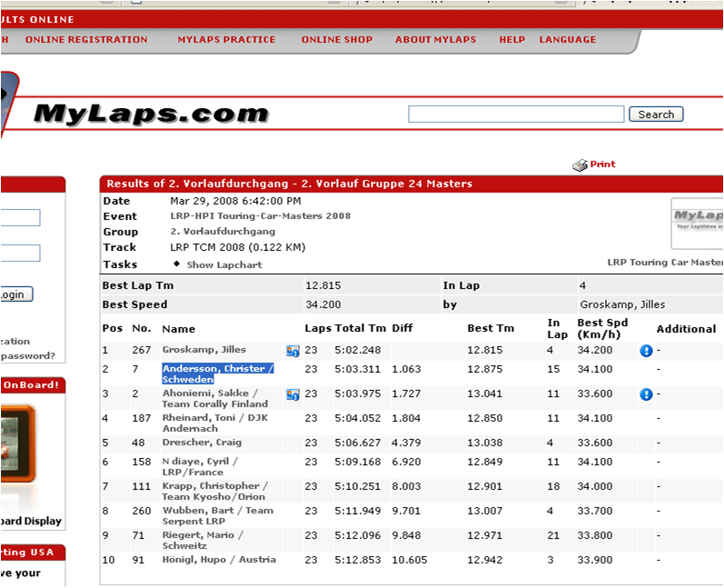Click the MyLaps.com logo
The width and height of the screenshot is (724, 588).
pyautogui.click(x=151, y=114)
